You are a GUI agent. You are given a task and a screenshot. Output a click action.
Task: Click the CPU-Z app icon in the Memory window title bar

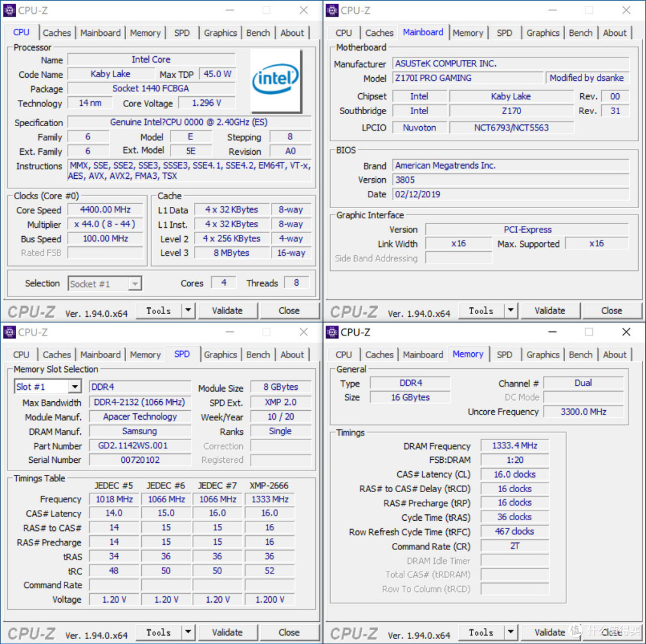pos(331,332)
